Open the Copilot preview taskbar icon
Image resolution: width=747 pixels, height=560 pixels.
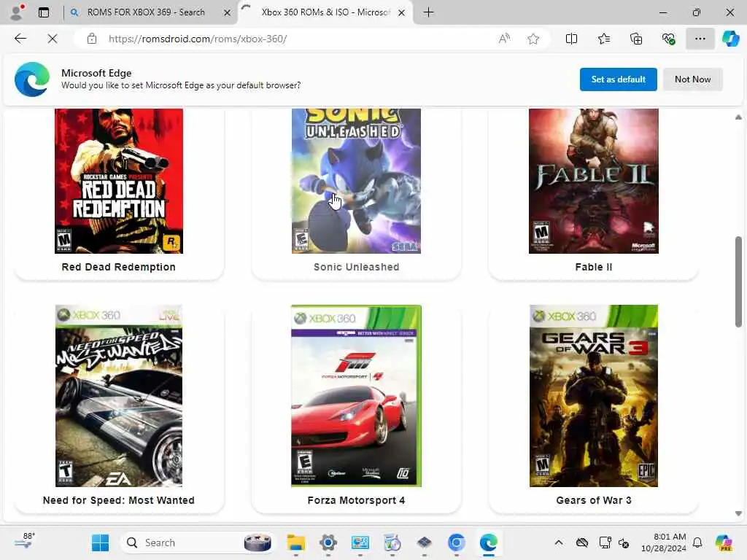click(x=724, y=542)
